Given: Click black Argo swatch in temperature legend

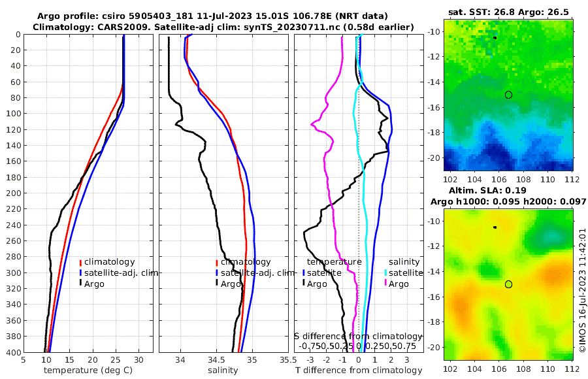Looking at the screenshot, I should (x=80, y=282).
